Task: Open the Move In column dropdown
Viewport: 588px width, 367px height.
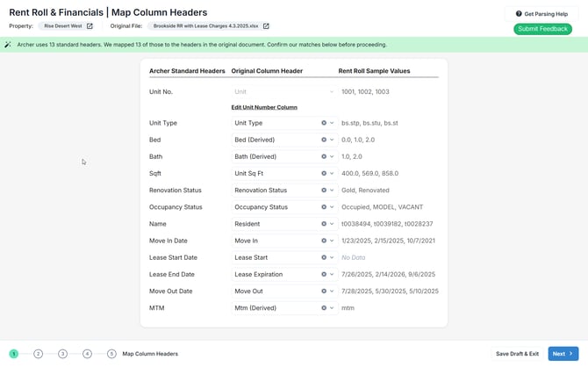Action: point(332,241)
